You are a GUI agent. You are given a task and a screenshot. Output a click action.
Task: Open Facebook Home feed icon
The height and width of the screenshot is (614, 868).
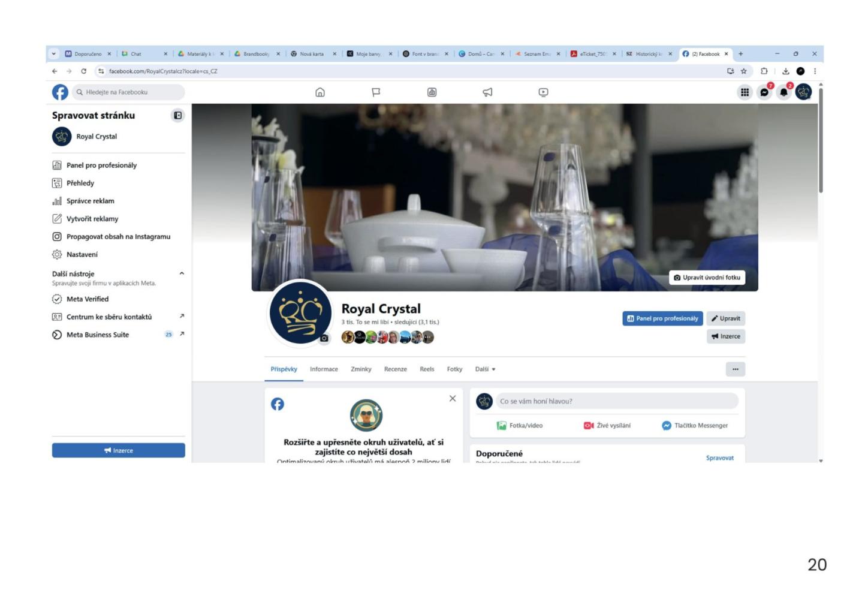(x=320, y=92)
